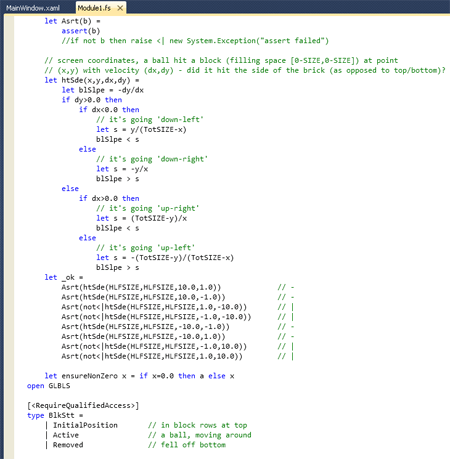450x459 pixels.
Task: Click the assertion line with '-10.0,1.0'
Action: coord(143,336)
